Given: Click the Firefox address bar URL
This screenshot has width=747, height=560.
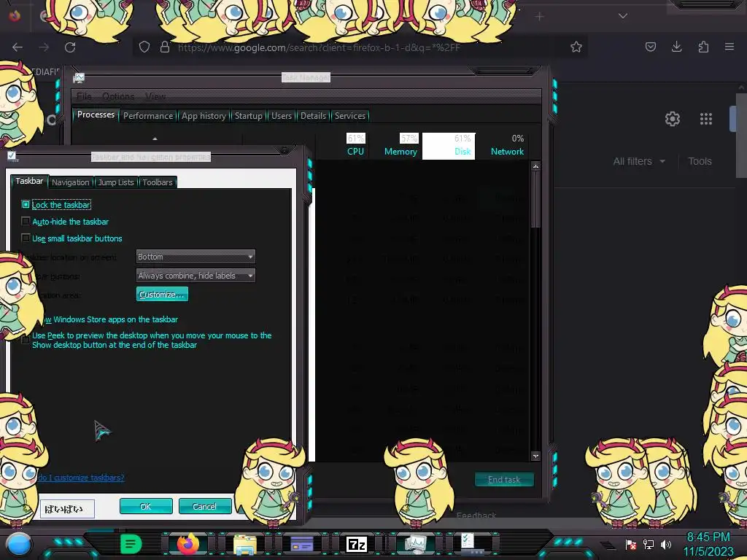Looking at the screenshot, I should pyautogui.click(x=320, y=47).
